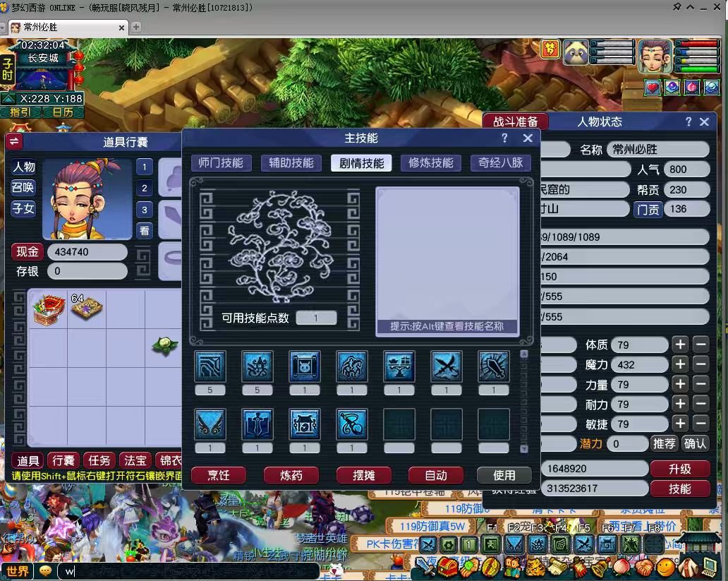Click the 烹饪 button
The width and height of the screenshot is (728, 581).
(x=219, y=475)
